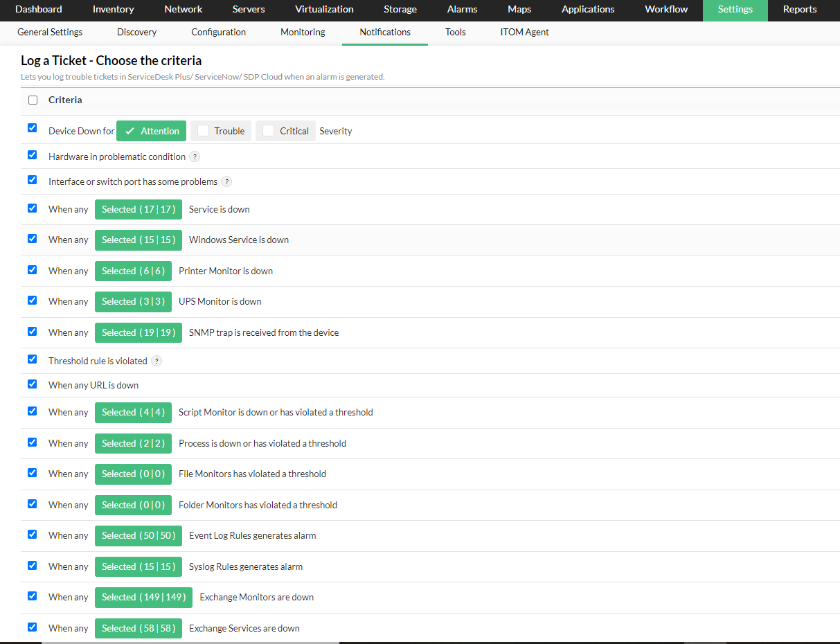Open the Network menu
Screen dimensions: 840x644
point(184,10)
